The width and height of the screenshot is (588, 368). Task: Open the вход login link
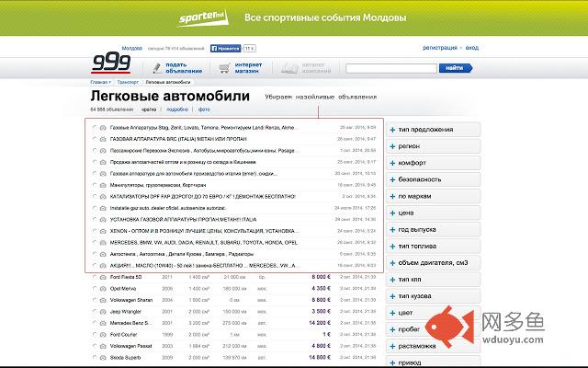[x=471, y=48]
